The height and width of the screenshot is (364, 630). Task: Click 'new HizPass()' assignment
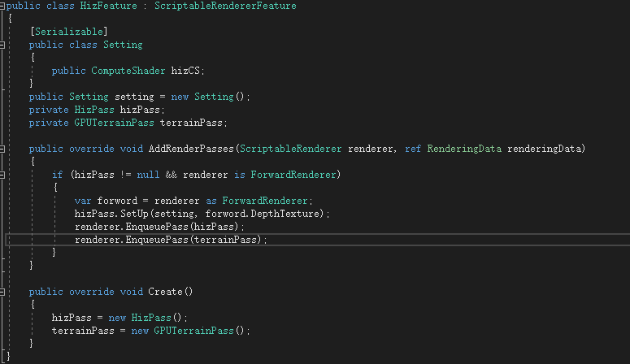point(146,318)
